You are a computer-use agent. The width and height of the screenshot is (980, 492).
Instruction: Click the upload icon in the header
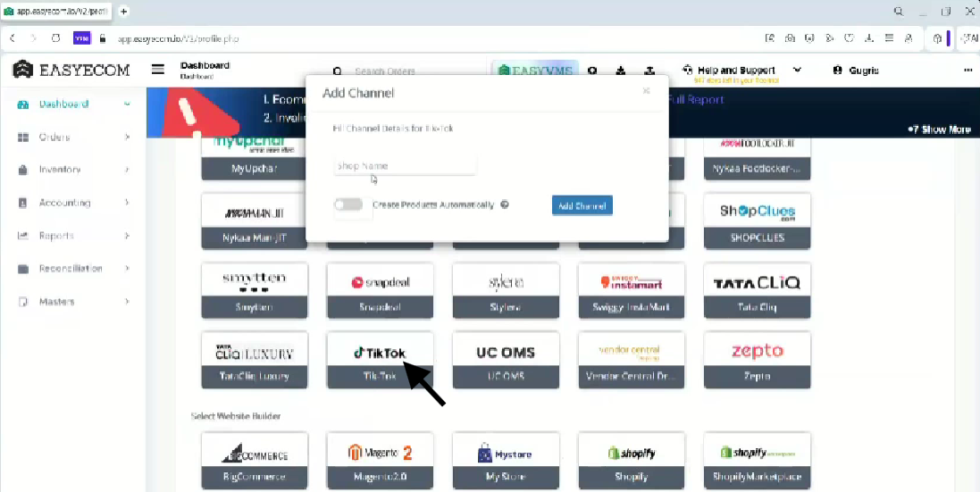[x=649, y=71]
